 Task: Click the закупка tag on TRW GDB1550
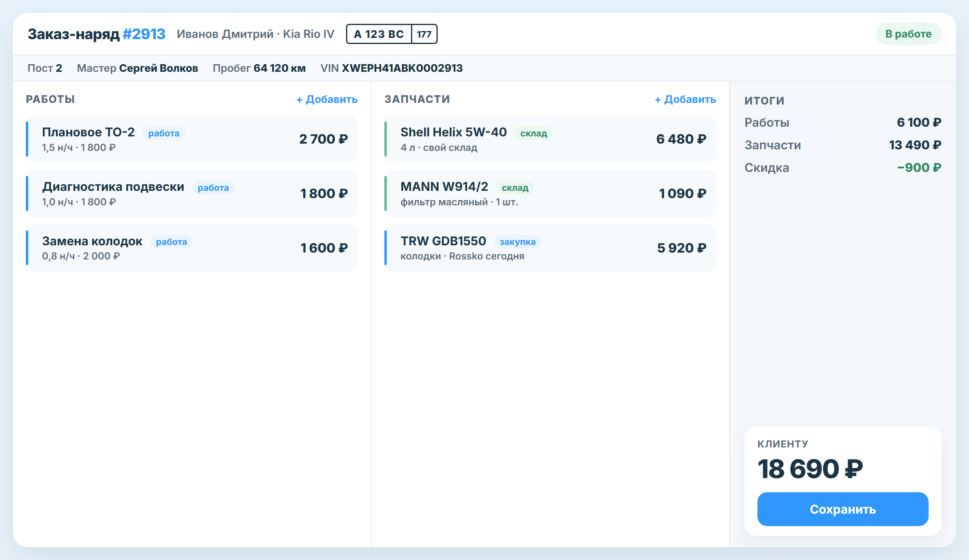(x=518, y=242)
